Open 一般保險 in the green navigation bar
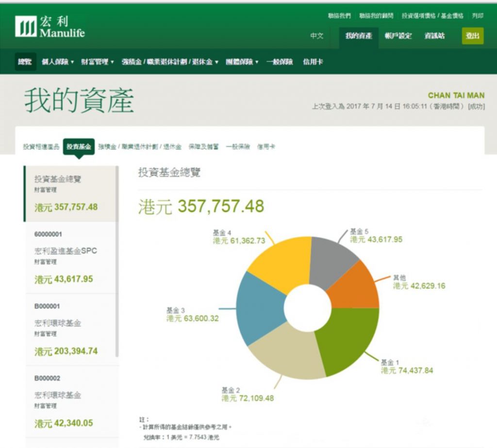The image size is (497, 448). tap(279, 62)
